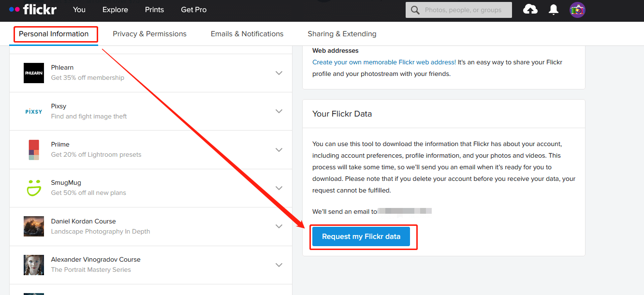Open the Emails & Notifications tab
644x295 pixels.
(x=247, y=34)
